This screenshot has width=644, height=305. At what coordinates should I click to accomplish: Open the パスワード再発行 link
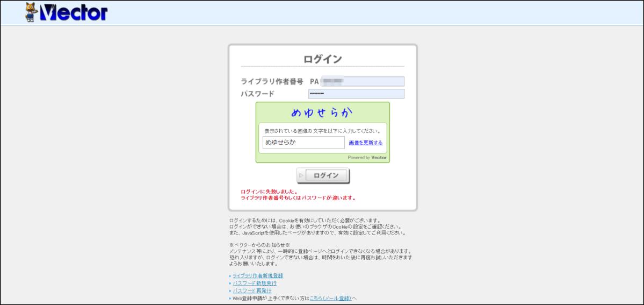[252, 291]
